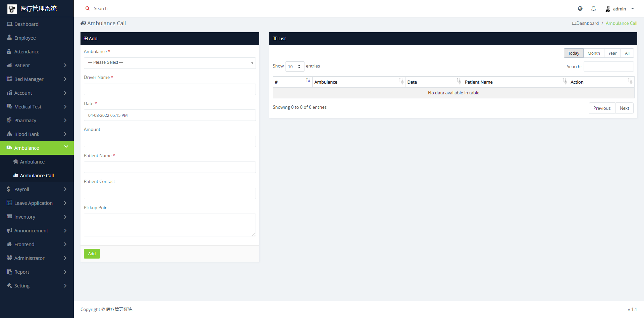644x318 pixels.
Task: Go to Attendance in sidebar
Action: tap(27, 52)
